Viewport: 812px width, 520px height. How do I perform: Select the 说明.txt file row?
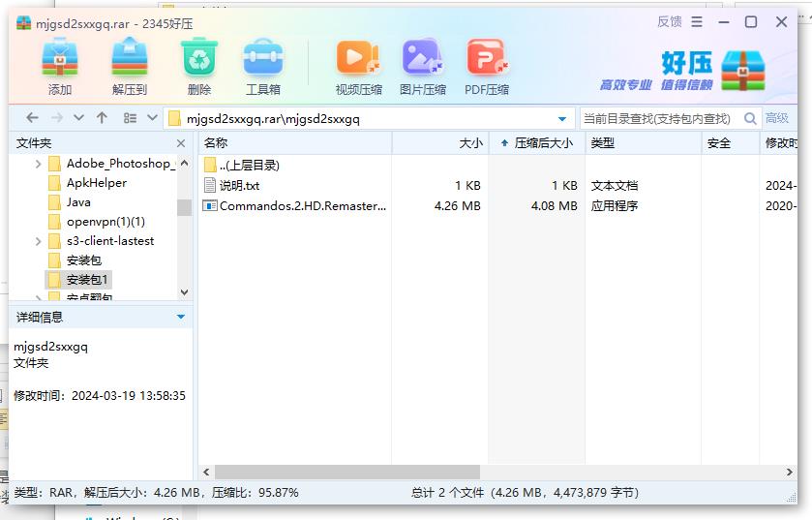point(497,185)
